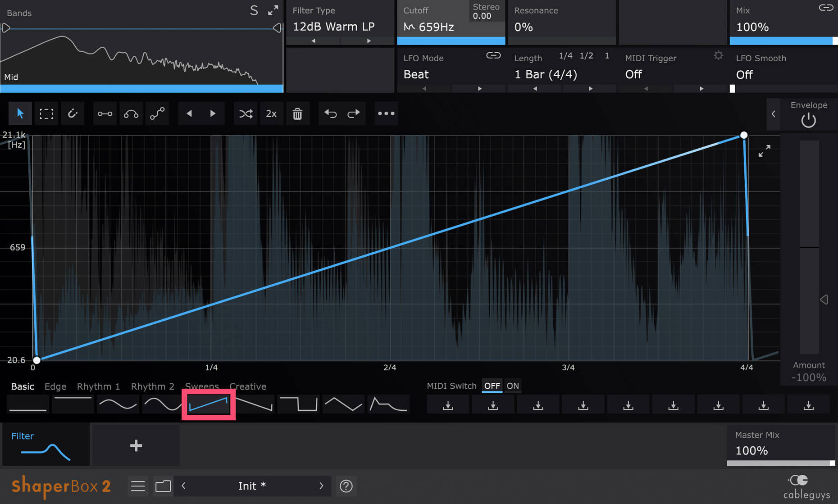
Task: Choose the straight line segment tool
Action: [105, 114]
